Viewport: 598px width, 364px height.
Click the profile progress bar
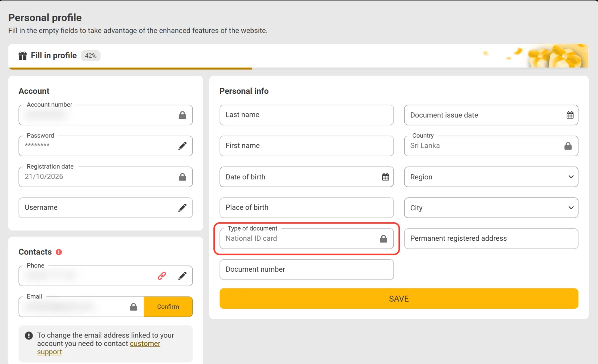tap(298, 68)
